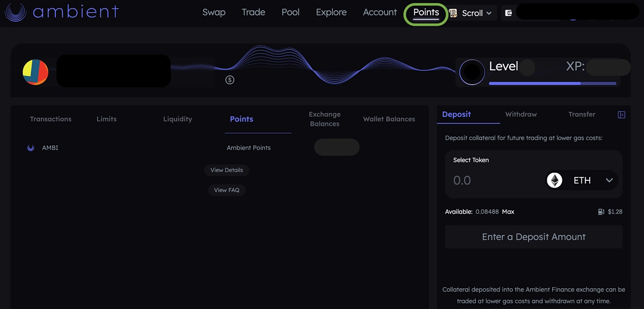Select the Deposit tab
This screenshot has height=309, width=644.
456,114
